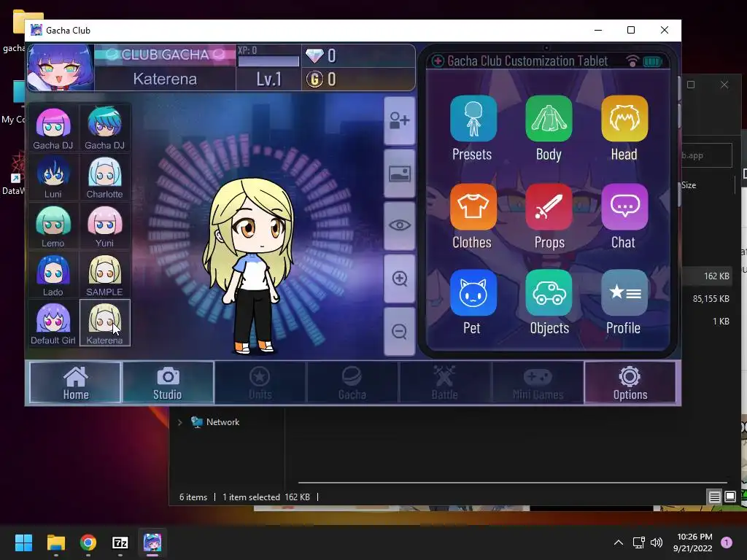Viewport: 747px width, 560px height.
Task: Open the Props sword icon
Action: tap(549, 206)
